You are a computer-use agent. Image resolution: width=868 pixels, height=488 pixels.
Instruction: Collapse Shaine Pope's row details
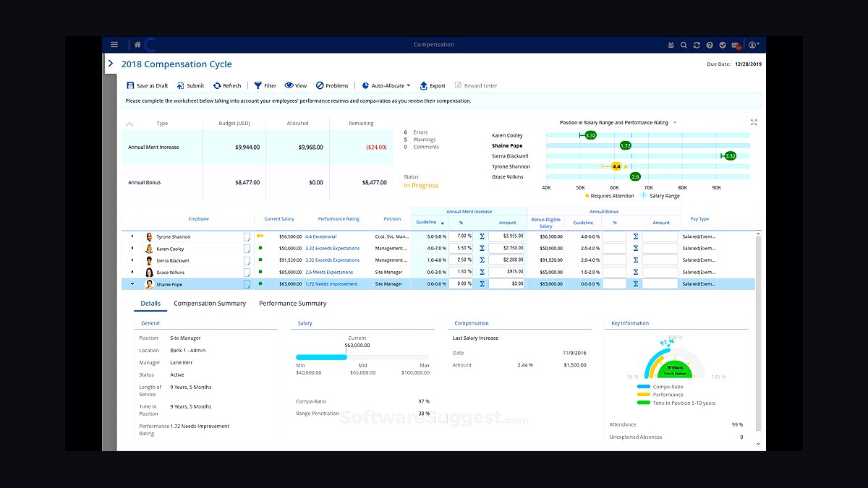click(x=132, y=284)
